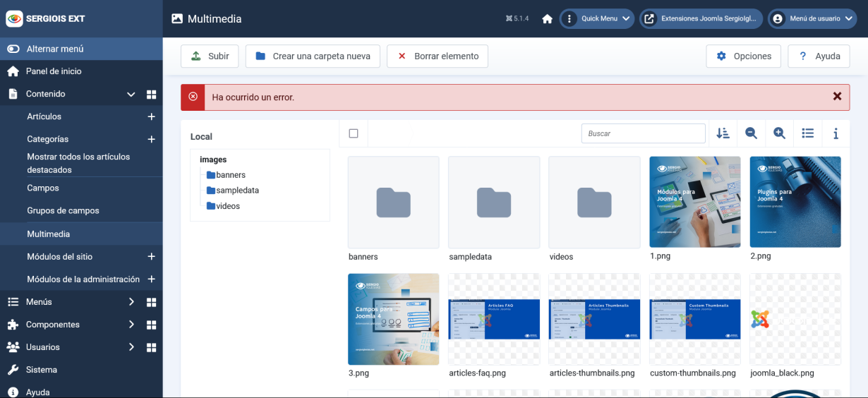Select the joomla_black.png thumbnail
Image resolution: width=868 pixels, height=398 pixels.
click(x=795, y=320)
